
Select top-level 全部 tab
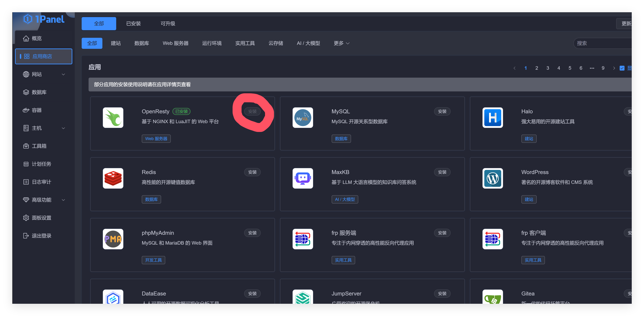pos(99,23)
